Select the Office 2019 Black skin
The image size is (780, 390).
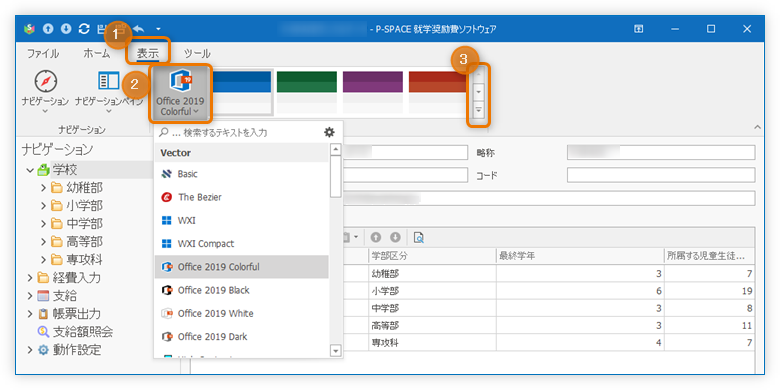(x=241, y=290)
